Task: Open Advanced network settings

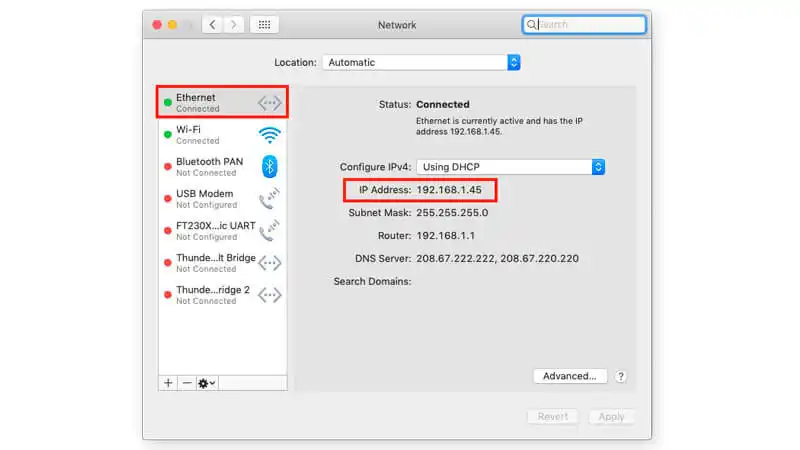Action: pyautogui.click(x=570, y=376)
